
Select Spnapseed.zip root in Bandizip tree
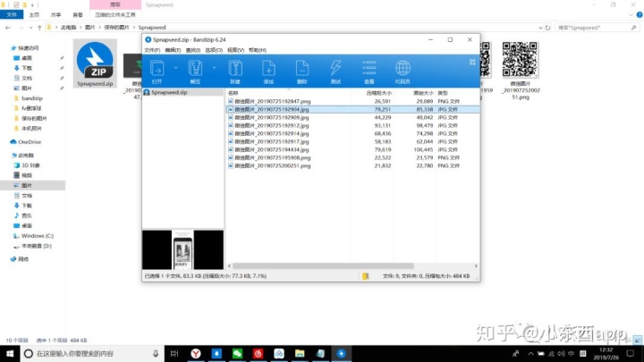pyautogui.click(x=169, y=92)
